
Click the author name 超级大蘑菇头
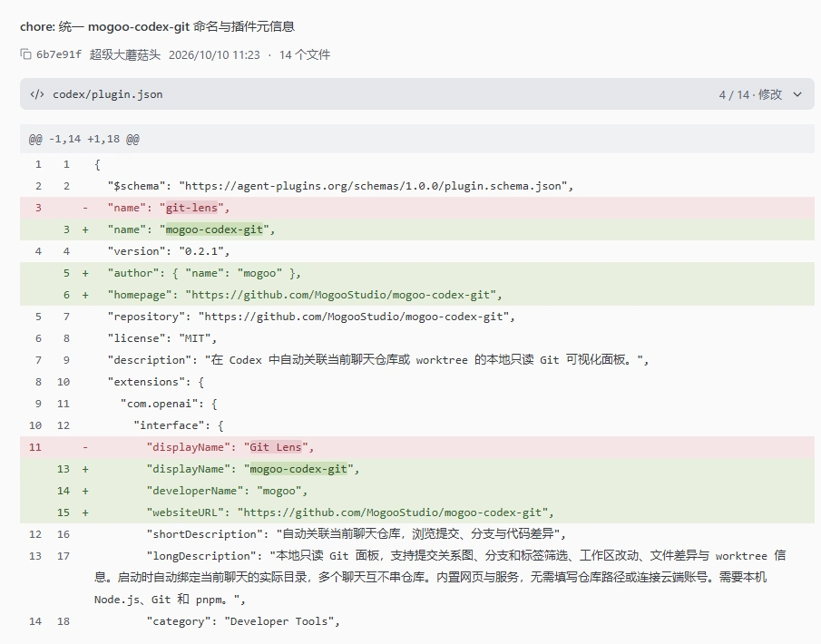tap(124, 54)
